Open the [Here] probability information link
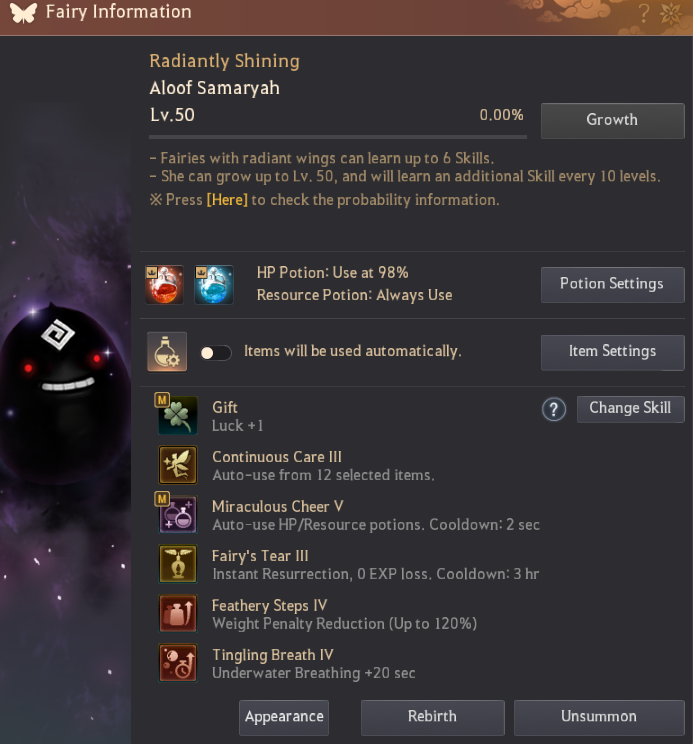Screen dimensions: 693x744 (227, 200)
